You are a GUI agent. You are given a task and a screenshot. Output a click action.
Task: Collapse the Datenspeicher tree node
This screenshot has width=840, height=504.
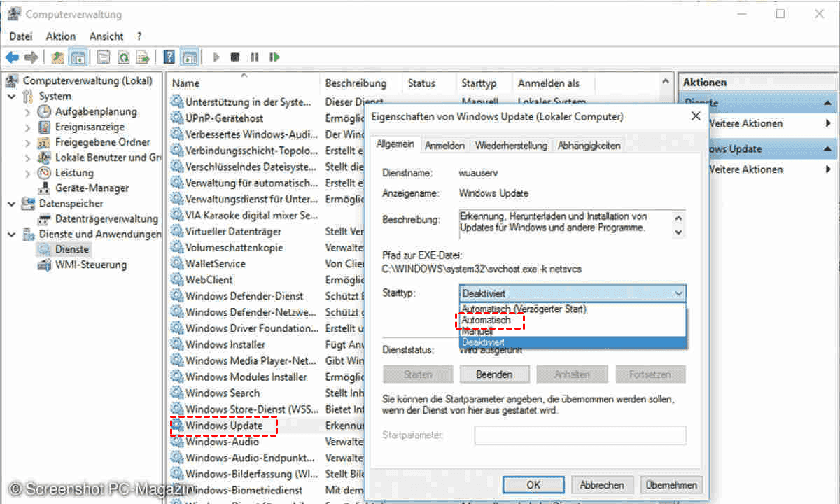pyautogui.click(x=12, y=204)
